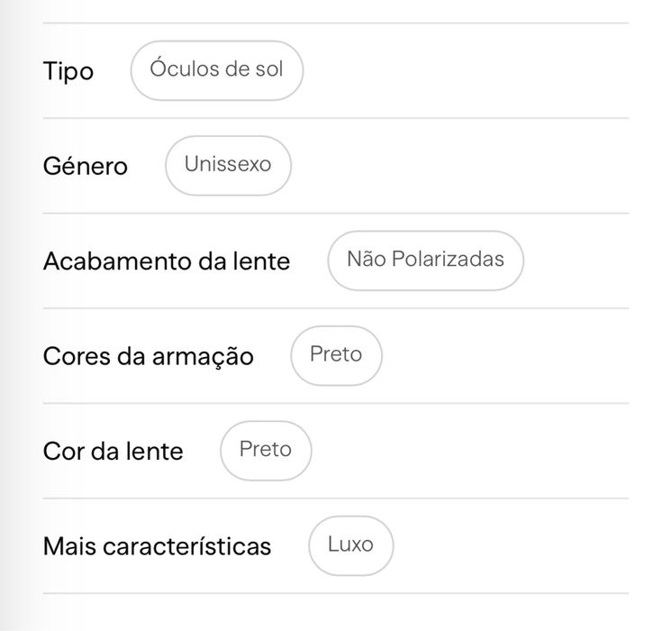Click the 'Tipo' attribute label
This screenshot has height=631, width=672.
pyautogui.click(x=68, y=71)
